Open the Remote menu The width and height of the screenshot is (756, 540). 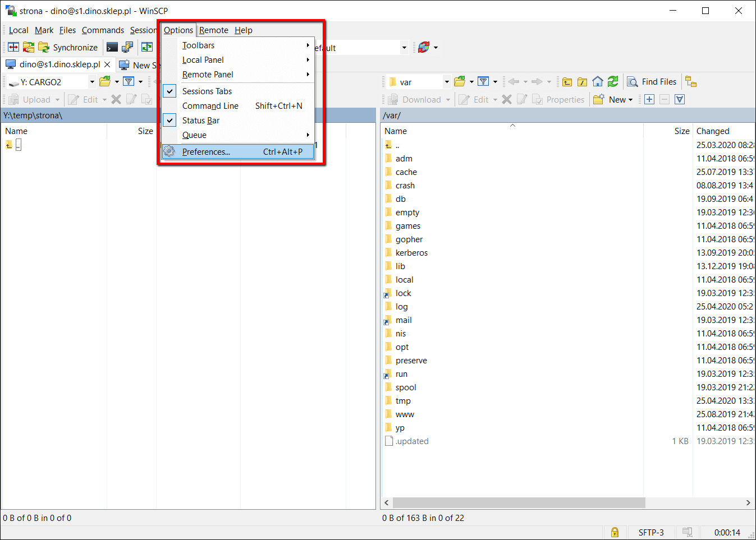[214, 30]
